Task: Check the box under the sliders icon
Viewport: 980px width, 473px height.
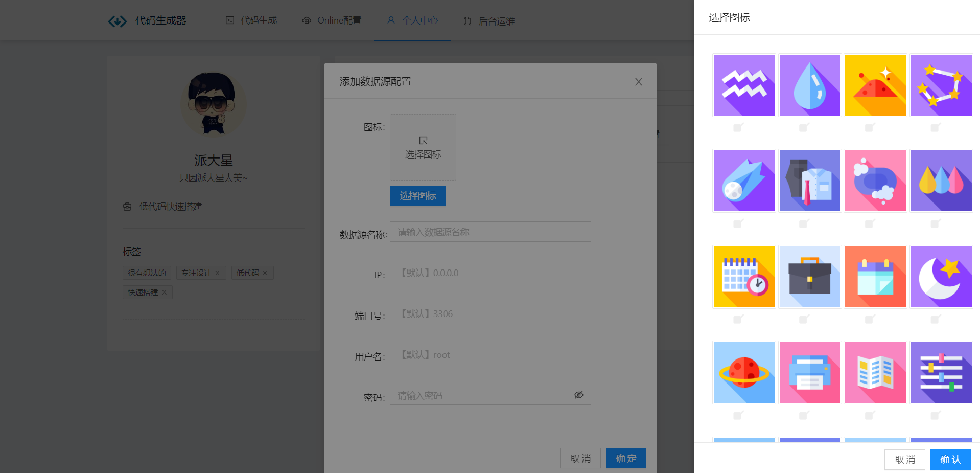Action: click(936, 415)
